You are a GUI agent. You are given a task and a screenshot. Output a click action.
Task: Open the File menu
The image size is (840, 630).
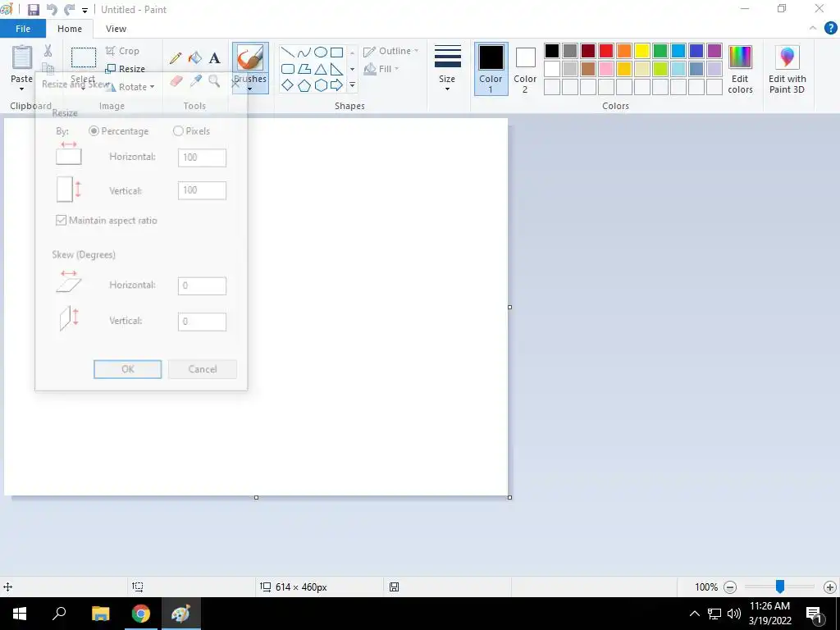coord(23,29)
